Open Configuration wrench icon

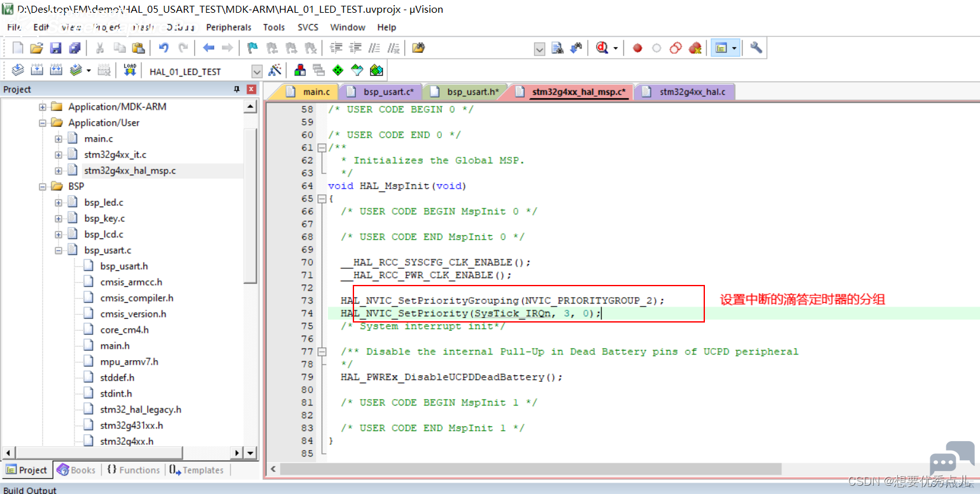[756, 48]
